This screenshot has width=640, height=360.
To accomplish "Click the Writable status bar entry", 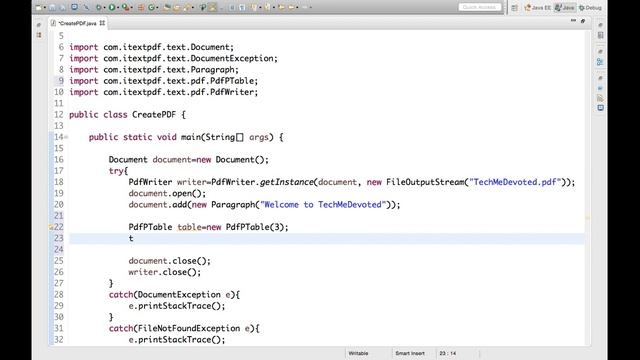I will [x=358, y=353].
